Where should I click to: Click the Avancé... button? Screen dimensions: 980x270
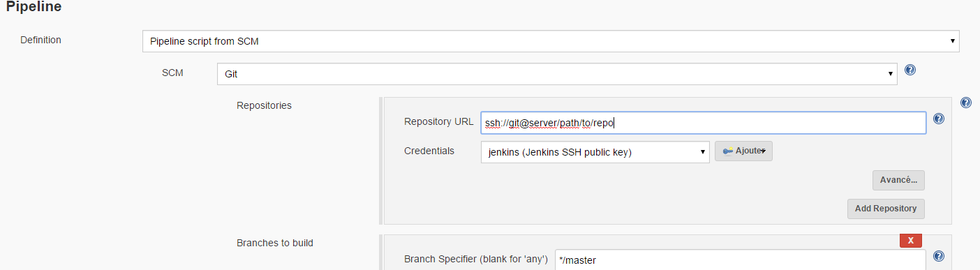click(899, 180)
